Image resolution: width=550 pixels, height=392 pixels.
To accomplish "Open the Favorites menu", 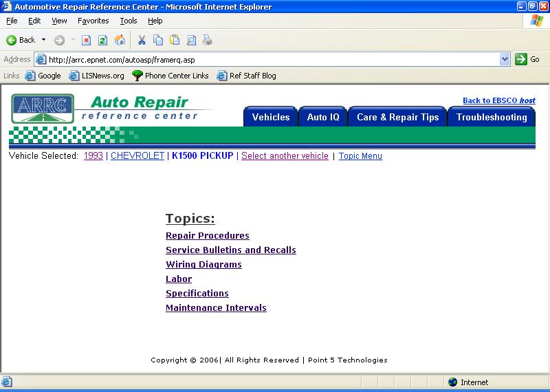I will tap(93, 21).
